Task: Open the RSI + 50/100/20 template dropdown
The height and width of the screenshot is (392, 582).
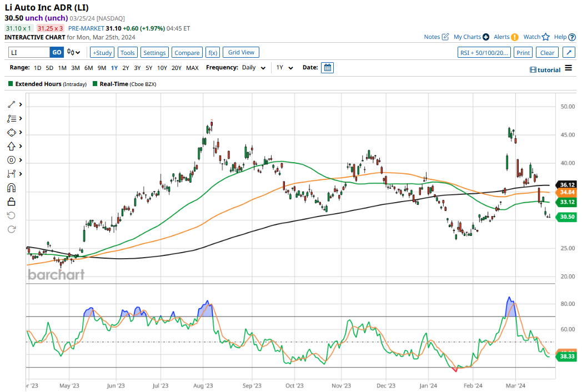Action: pyautogui.click(x=484, y=53)
